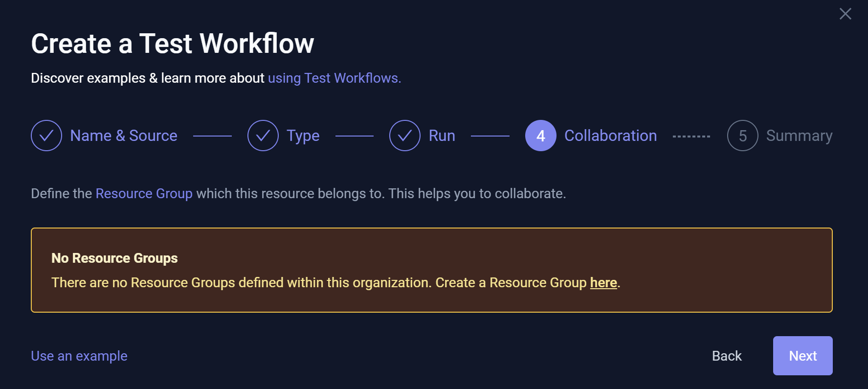Click the 'No Resource Groups' warning heading
The width and height of the screenshot is (868, 389).
coord(114,258)
